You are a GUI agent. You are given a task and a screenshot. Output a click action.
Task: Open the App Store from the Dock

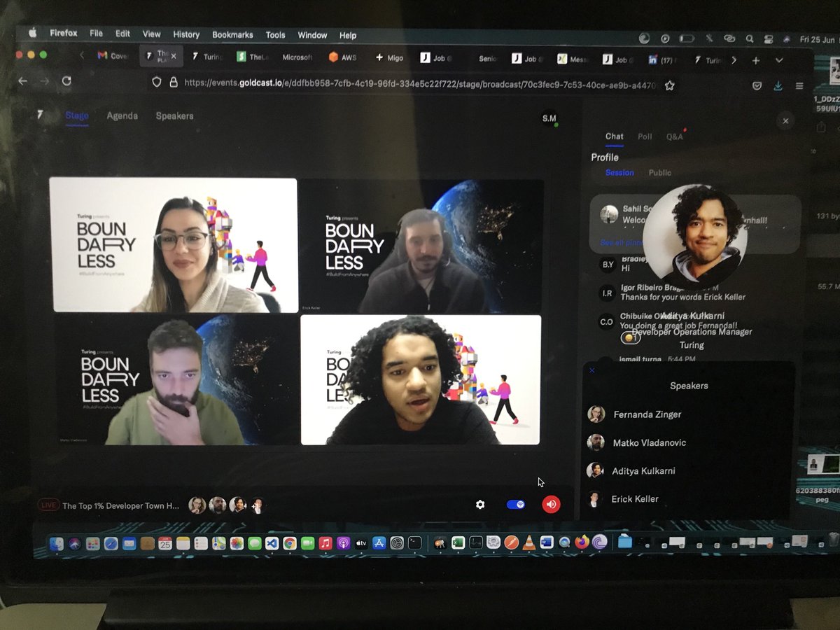click(379, 542)
